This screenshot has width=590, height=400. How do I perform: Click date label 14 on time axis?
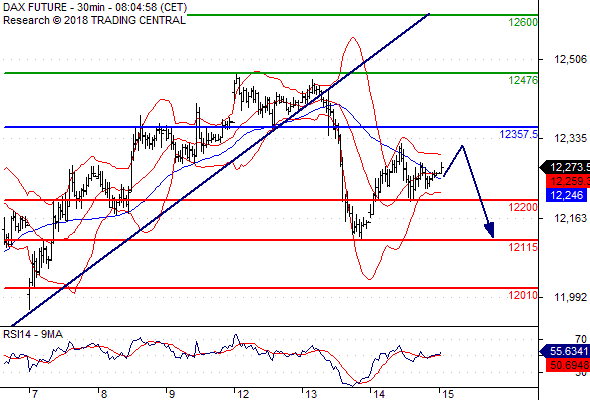379,394
